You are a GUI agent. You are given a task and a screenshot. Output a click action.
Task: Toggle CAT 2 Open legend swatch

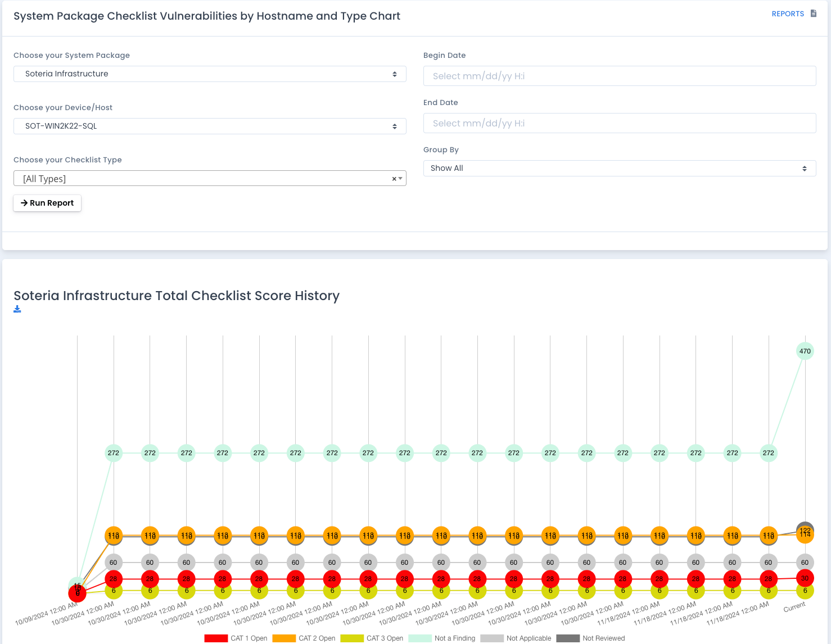click(284, 638)
